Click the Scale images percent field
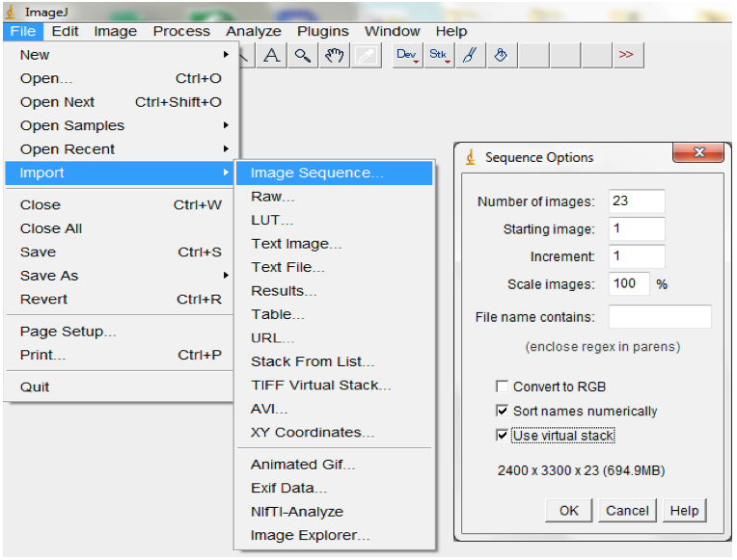 point(629,283)
